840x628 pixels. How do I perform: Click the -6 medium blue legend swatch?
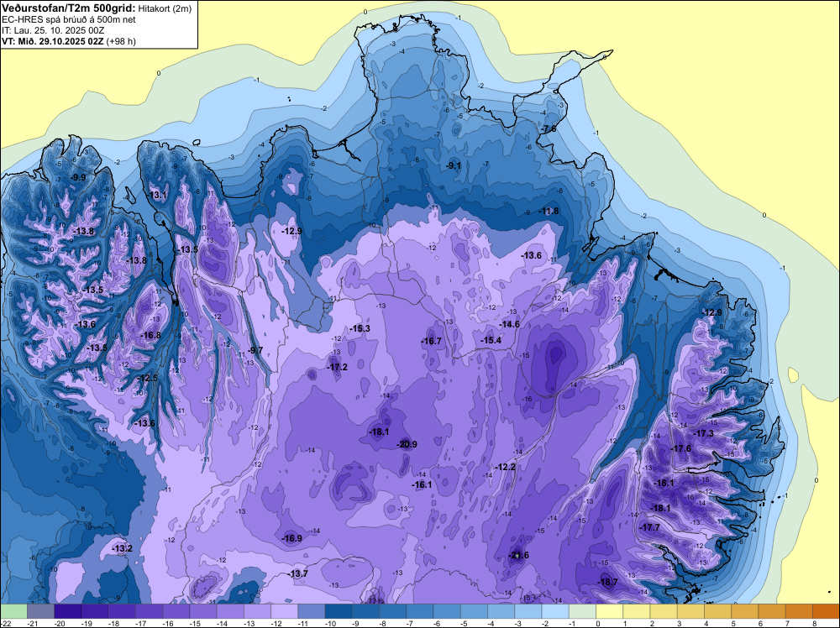pos(447,611)
